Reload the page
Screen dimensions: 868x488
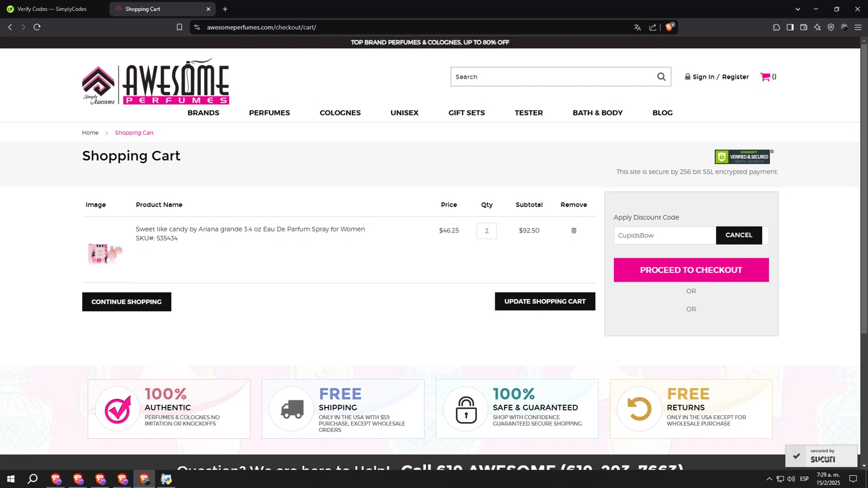(x=37, y=27)
